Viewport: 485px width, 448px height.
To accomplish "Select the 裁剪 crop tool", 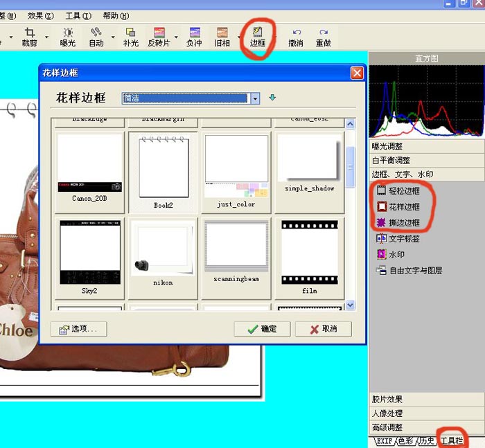I will tap(29, 37).
